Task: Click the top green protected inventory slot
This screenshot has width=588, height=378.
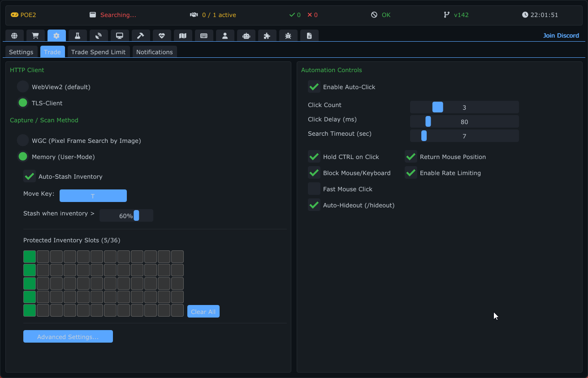Action: pyautogui.click(x=30, y=257)
